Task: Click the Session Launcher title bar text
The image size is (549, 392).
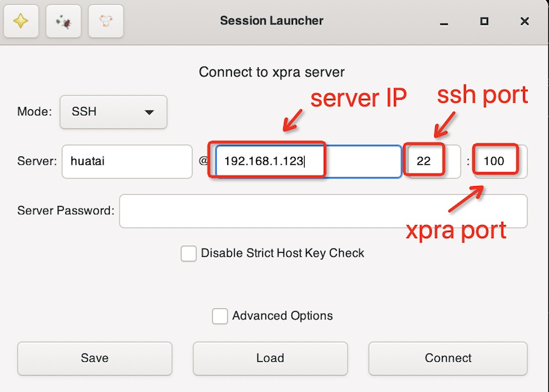Action: [x=271, y=21]
